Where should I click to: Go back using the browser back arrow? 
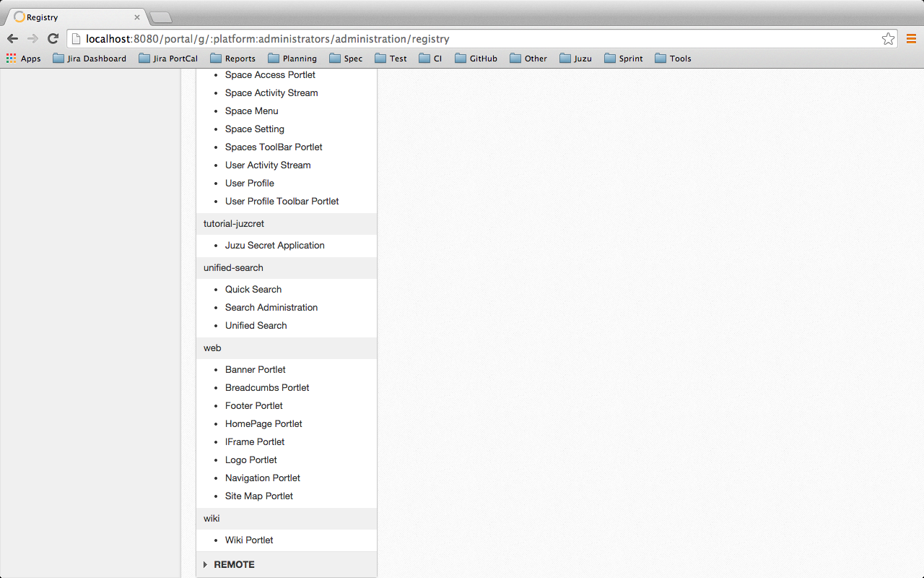(12, 39)
